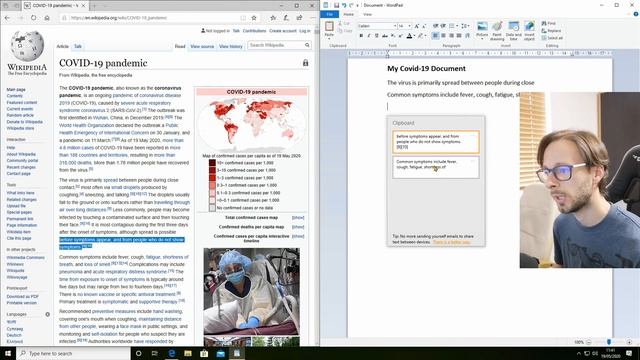The image size is (640, 360).
Task: Click Replace in WordPad Editing group
Action: 551,31
